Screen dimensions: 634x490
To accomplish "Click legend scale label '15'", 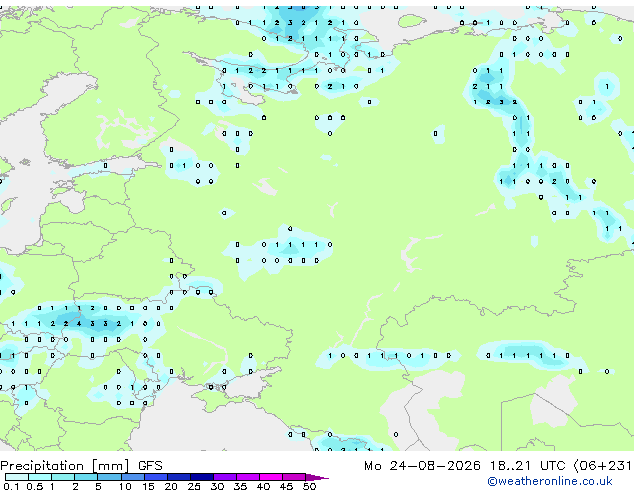I will pyautogui.click(x=148, y=486).
